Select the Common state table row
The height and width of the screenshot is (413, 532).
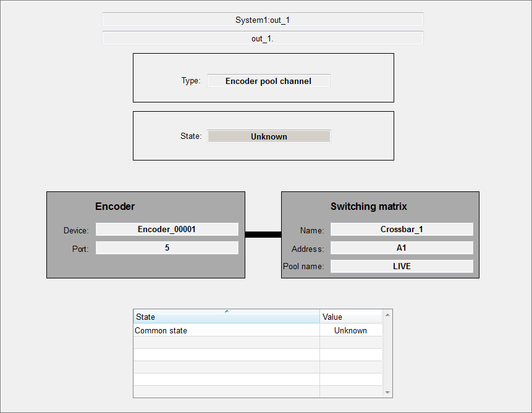[x=226, y=330]
